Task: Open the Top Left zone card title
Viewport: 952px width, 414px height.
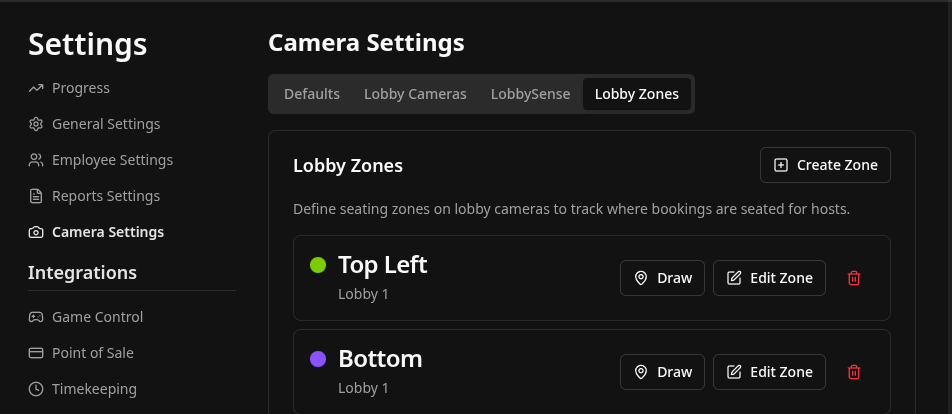Action: (x=382, y=265)
